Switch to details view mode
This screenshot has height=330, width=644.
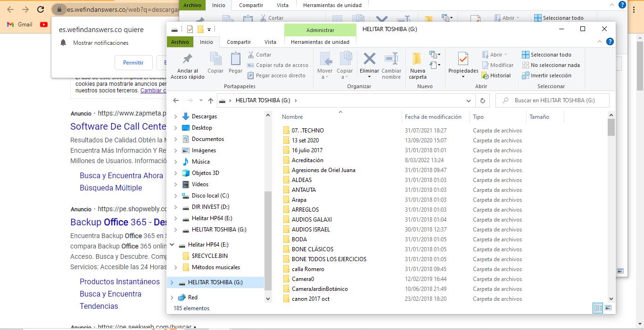point(598,308)
